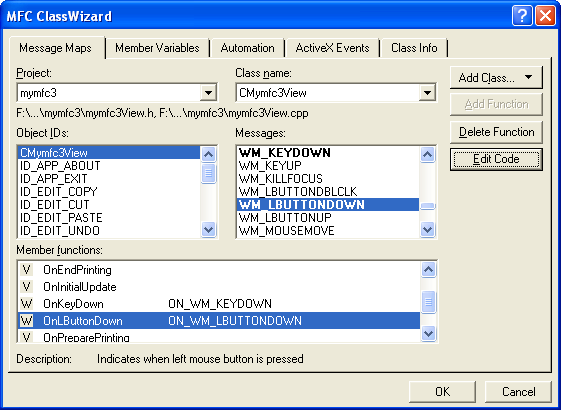Click the mymfc3View.h file path text
The image size is (561, 410).
pos(86,113)
